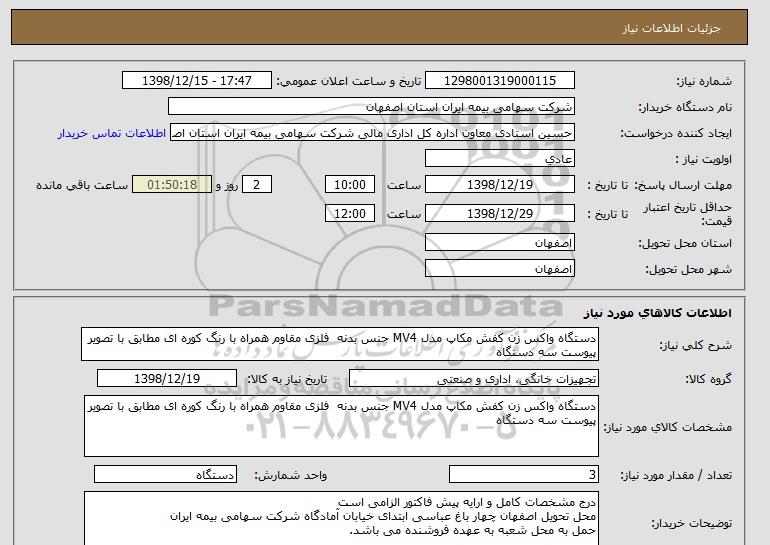Image resolution: width=770 pixels, height=545 pixels.
Task: Focus the delivery city field اصفهان
Action: coord(500,269)
